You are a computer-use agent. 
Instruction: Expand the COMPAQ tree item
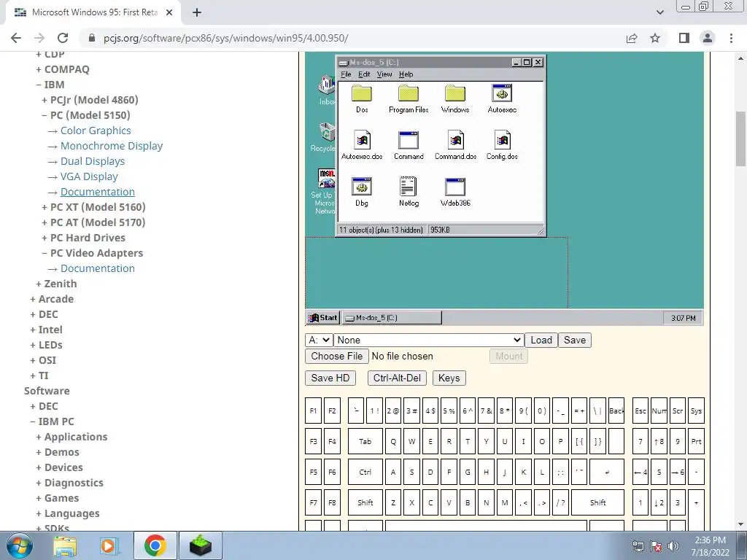coord(63,69)
